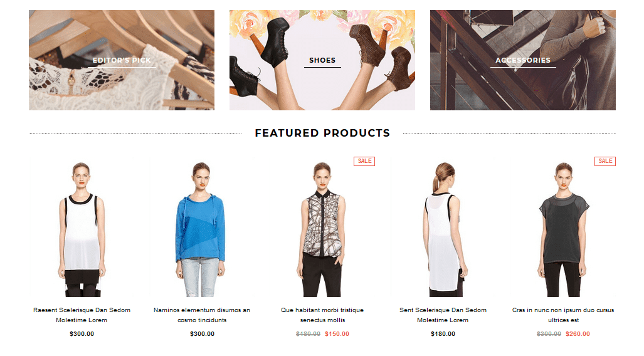
Task: Open Que habitant morbi tristique title
Action: tap(322, 315)
